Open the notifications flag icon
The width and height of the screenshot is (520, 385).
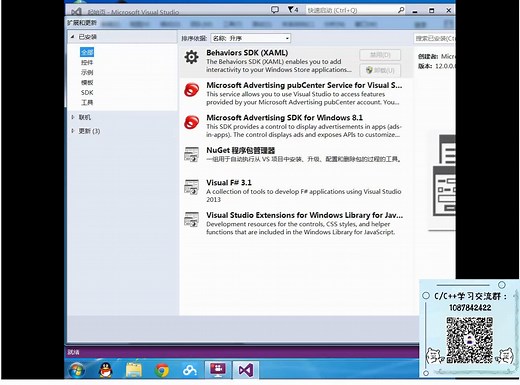pos(292,10)
